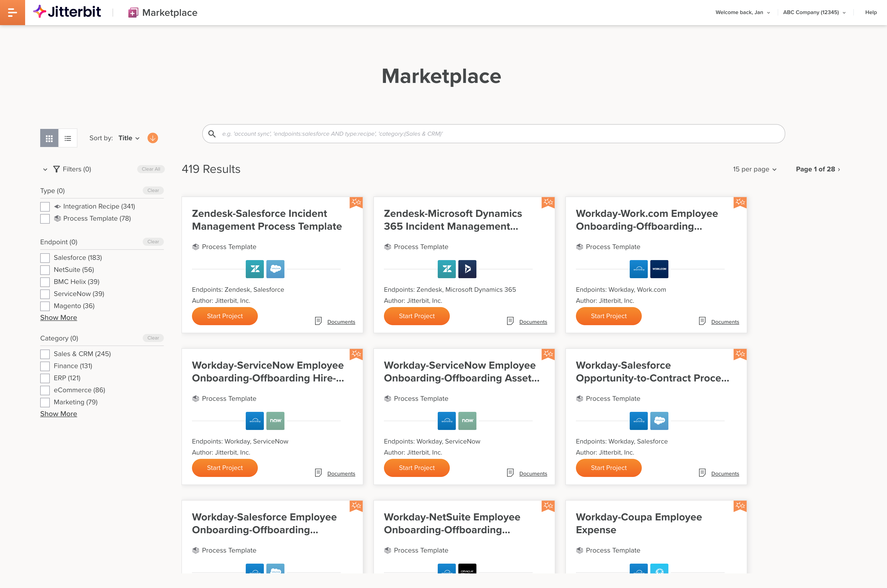
Task: Toggle sort direction arrow button
Action: tap(153, 138)
